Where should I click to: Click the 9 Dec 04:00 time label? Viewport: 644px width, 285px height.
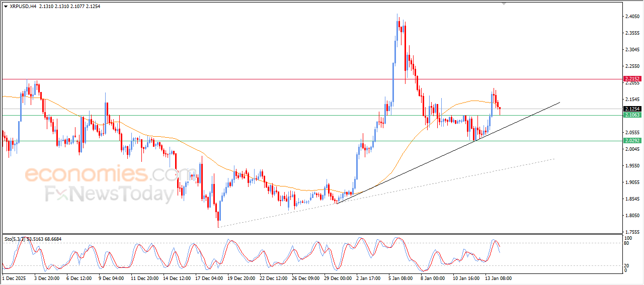pos(111,278)
